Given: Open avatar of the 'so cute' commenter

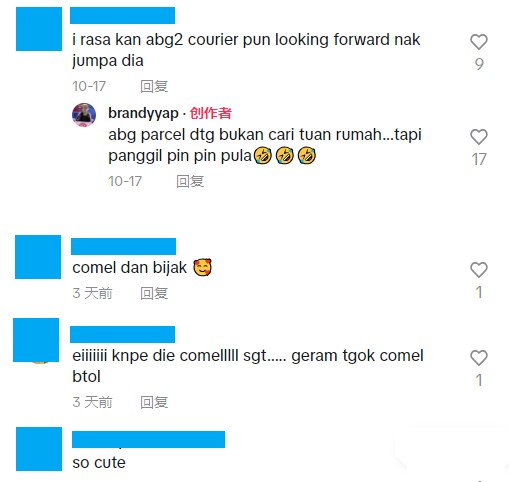Looking at the screenshot, I should coord(39,449).
